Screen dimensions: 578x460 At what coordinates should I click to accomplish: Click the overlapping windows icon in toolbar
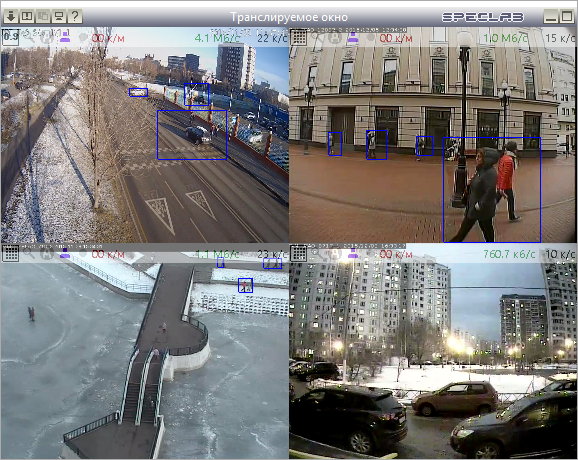[x=43, y=17]
